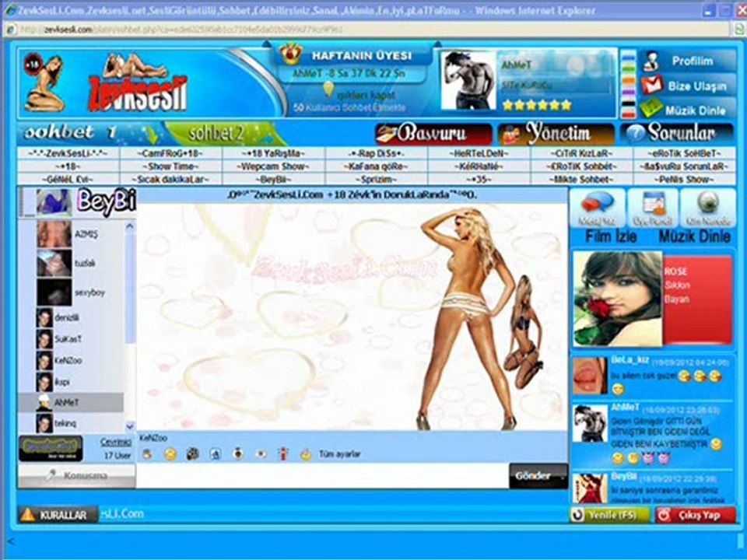Open the Yönetim menu

556,134
